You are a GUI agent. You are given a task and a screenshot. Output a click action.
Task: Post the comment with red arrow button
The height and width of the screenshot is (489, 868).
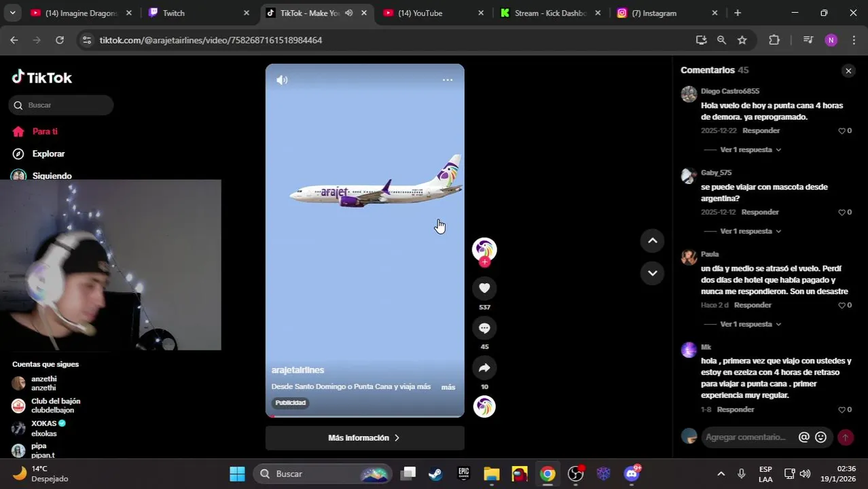846,437
